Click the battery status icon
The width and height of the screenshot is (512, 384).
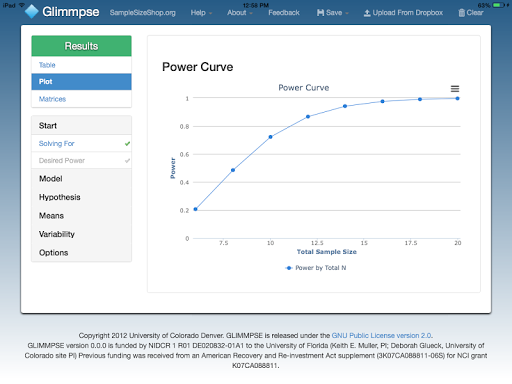coord(498,5)
